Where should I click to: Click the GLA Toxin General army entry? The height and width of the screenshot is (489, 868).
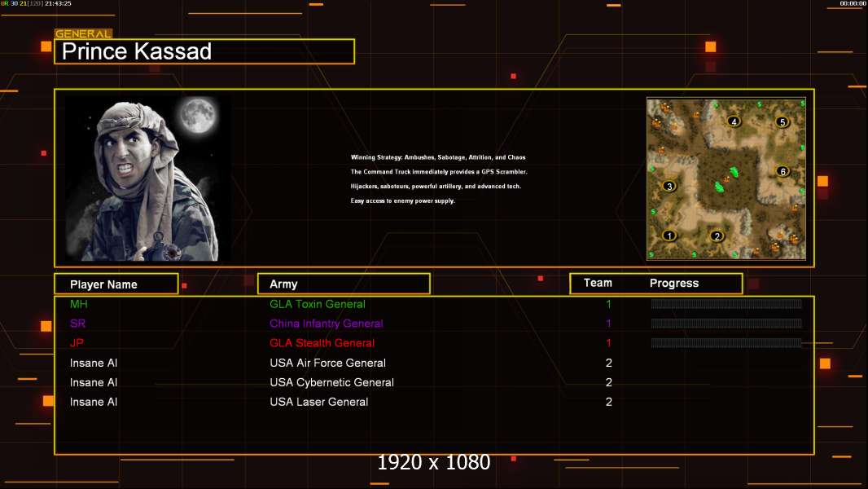click(x=318, y=304)
